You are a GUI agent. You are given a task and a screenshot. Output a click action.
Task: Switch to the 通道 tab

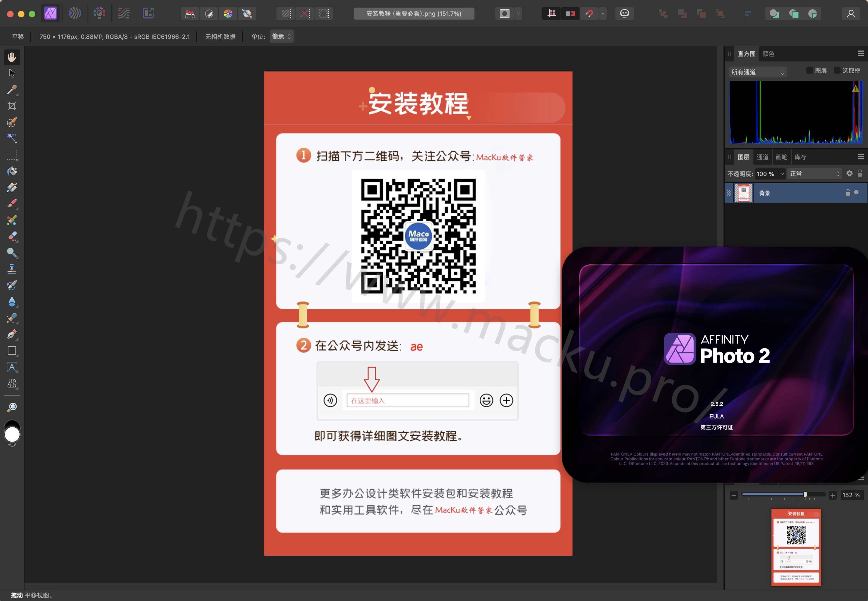click(x=763, y=157)
